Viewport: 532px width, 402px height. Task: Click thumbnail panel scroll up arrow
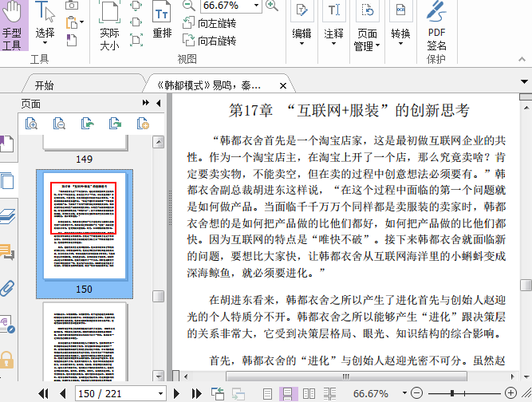tap(159, 142)
